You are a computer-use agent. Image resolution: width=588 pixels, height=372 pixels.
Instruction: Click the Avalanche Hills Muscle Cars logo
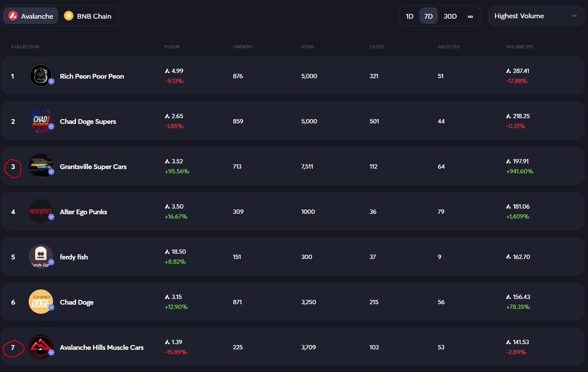click(x=41, y=347)
